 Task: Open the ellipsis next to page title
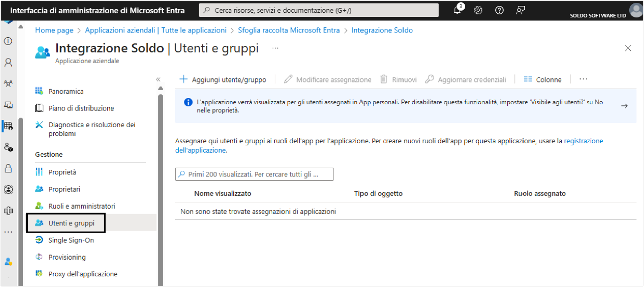[x=275, y=48]
